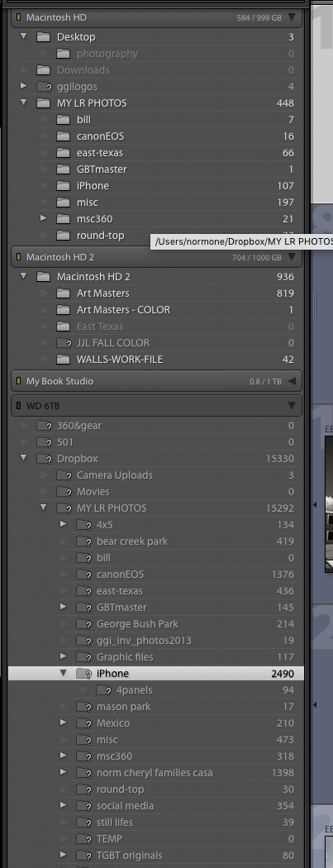
Task: Collapse the WD 6TB volume triangle
Action: click(292, 406)
